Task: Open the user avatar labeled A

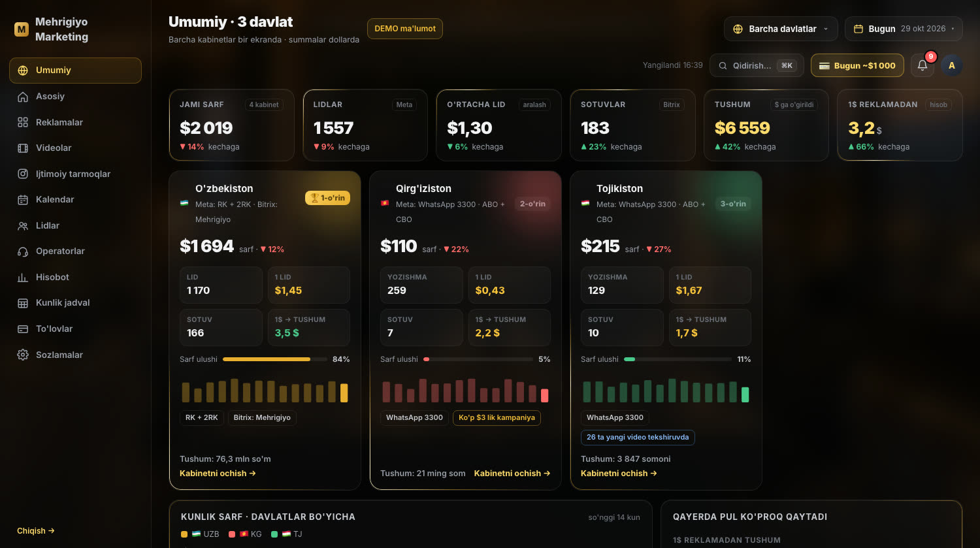Action: coord(952,65)
